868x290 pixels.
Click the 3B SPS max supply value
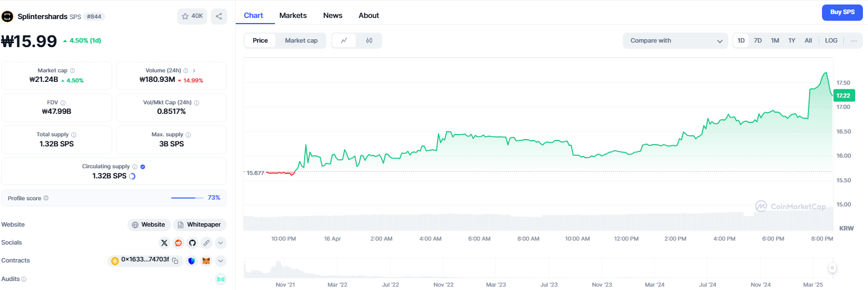point(171,144)
